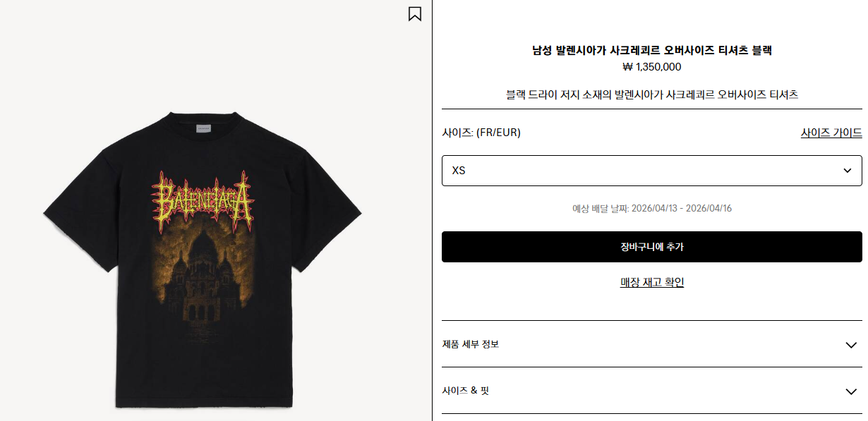This screenshot has width=868, height=421.
Task: Click the white neck label on T-shirt
Action: (x=203, y=129)
